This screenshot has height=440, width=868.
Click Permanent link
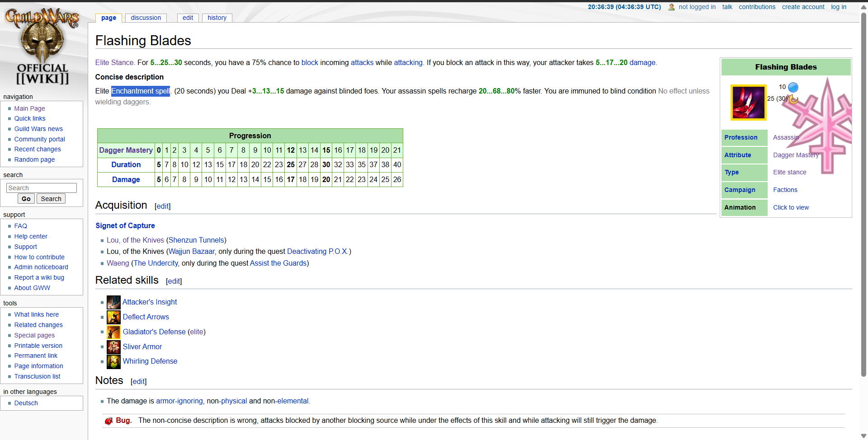tap(36, 356)
